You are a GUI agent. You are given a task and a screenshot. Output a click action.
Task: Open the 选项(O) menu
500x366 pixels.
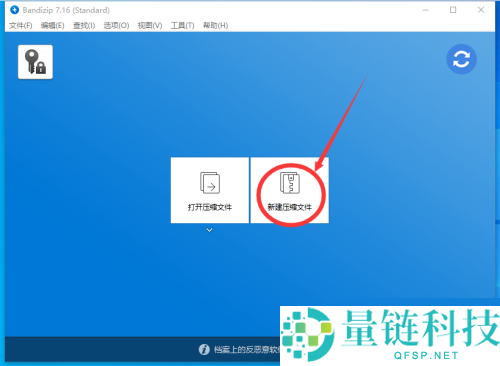[x=116, y=25]
